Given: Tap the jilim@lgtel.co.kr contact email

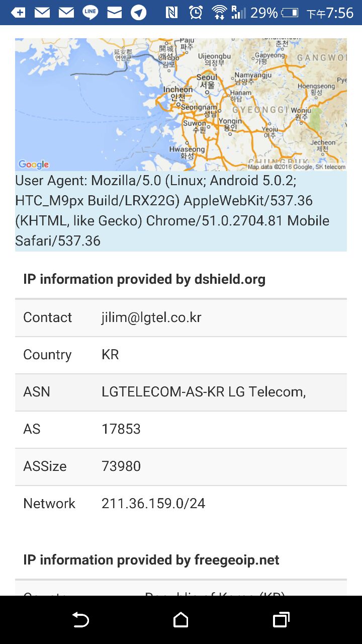Looking at the screenshot, I should point(151,317).
